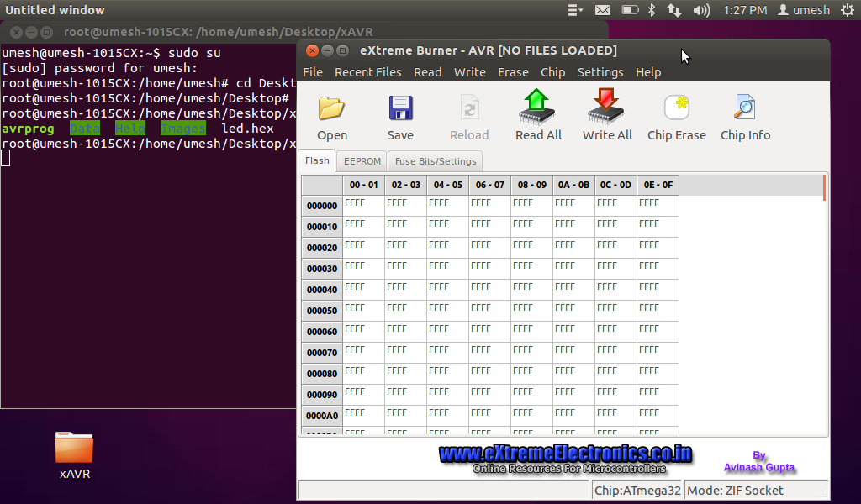Reload the current file via Reload icon
The width and height of the screenshot is (861, 504).
469,116
